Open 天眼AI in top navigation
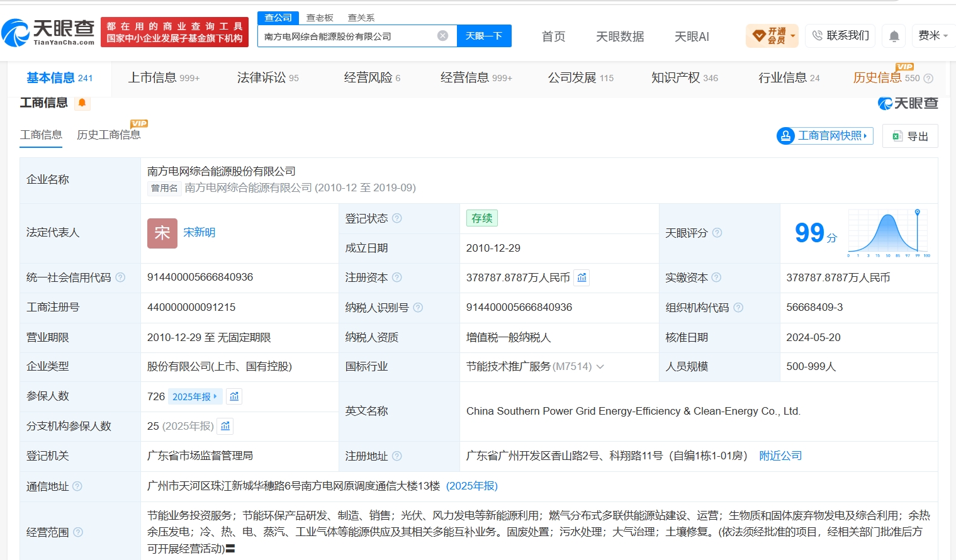956x560 pixels. [692, 36]
